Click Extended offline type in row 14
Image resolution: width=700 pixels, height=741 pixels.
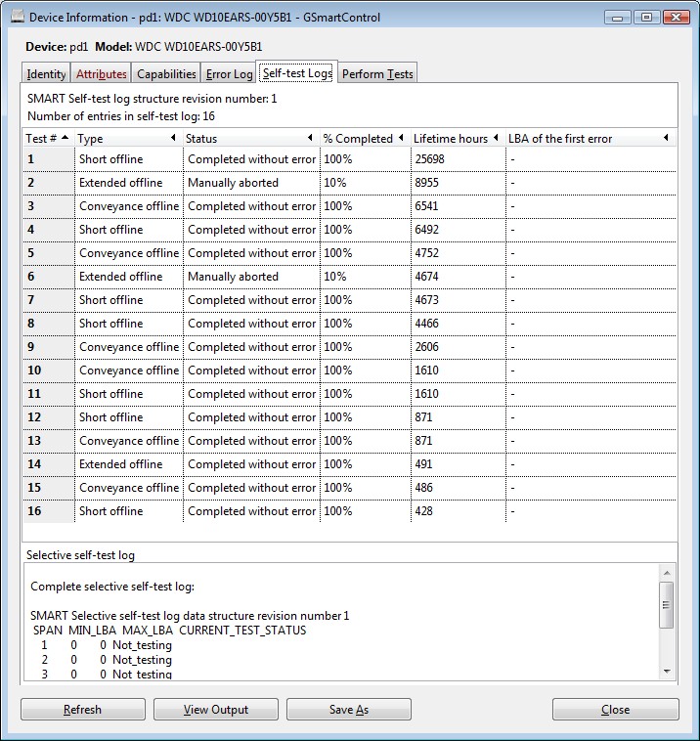(x=129, y=464)
